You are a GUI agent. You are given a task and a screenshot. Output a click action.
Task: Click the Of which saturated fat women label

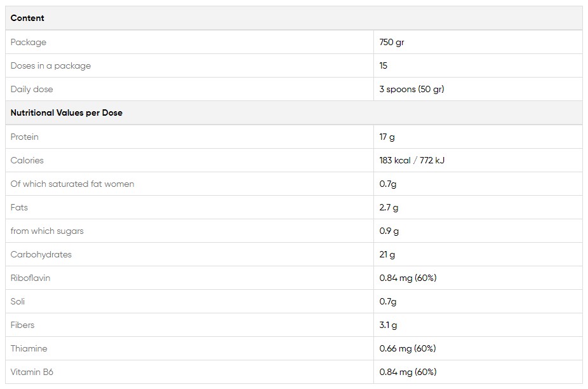72,184
